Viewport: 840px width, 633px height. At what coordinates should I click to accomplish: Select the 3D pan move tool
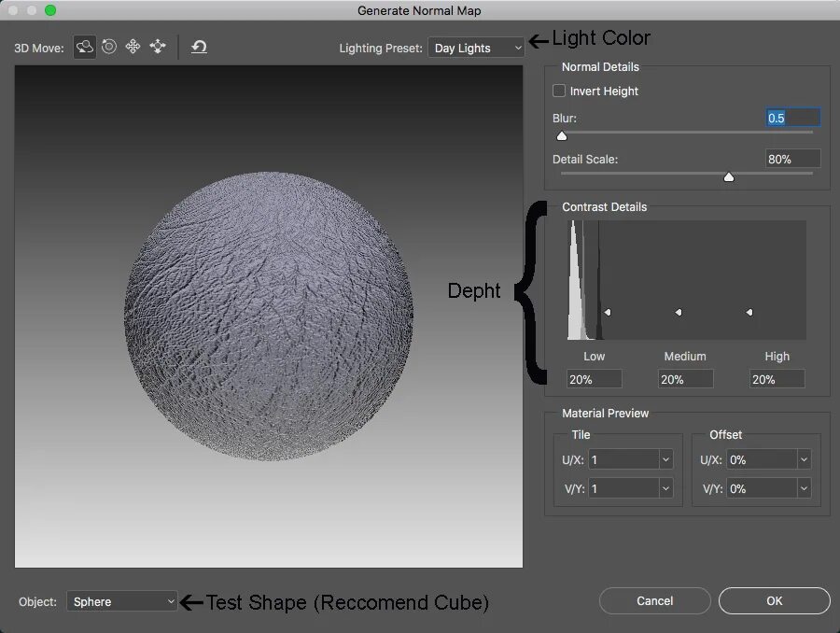point(133,47)
